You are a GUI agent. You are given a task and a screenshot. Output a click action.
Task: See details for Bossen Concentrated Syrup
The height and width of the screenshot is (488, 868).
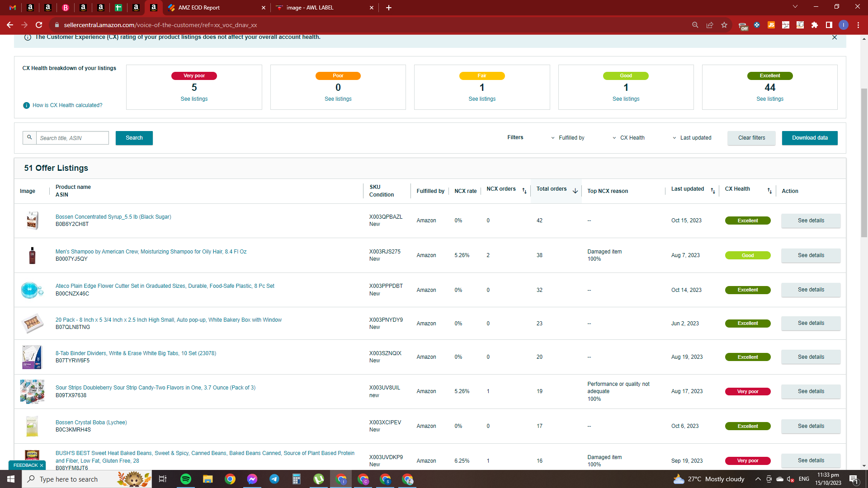(x=811, y=221)
